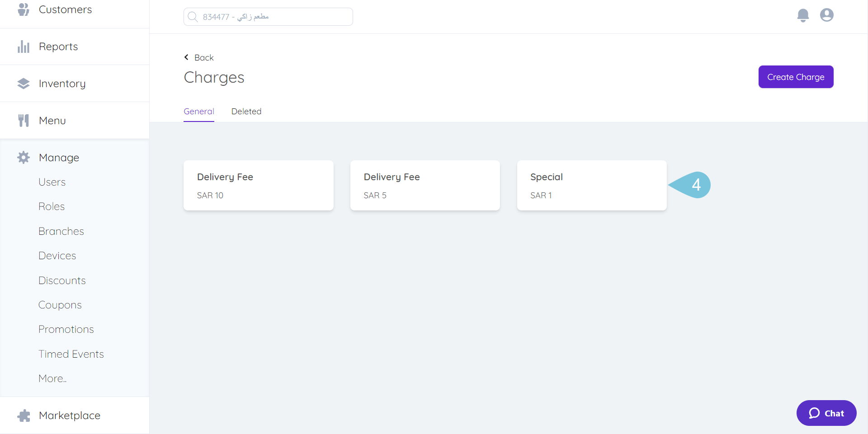Screen dimensions: 868x434
Task: Open Devices under Manage
Action: [57, 256]
